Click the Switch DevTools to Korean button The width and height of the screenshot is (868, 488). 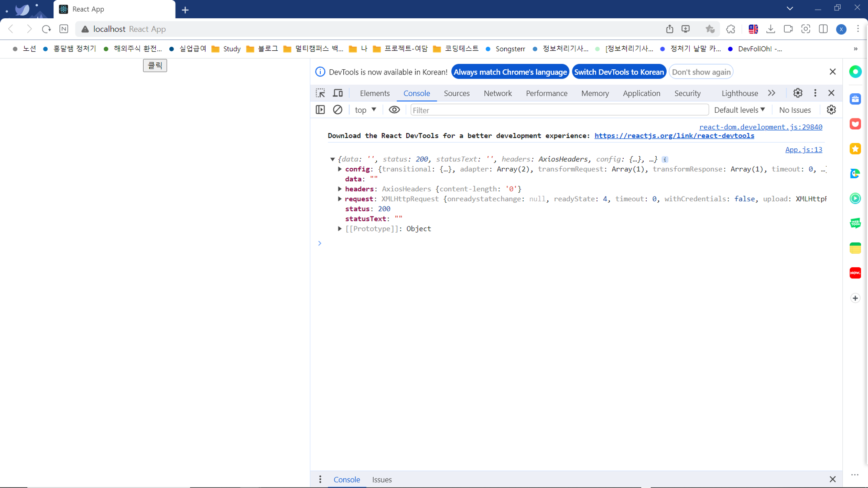619,72
